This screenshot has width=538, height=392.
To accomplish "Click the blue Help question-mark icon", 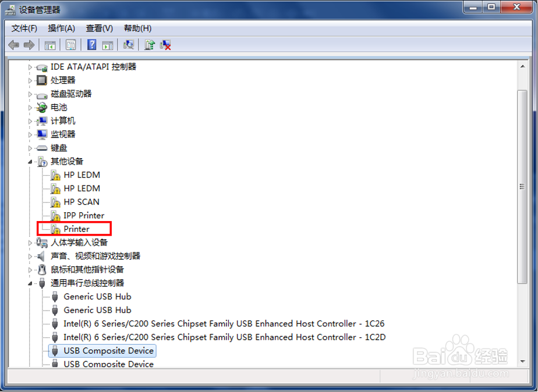I will point(91,45).
